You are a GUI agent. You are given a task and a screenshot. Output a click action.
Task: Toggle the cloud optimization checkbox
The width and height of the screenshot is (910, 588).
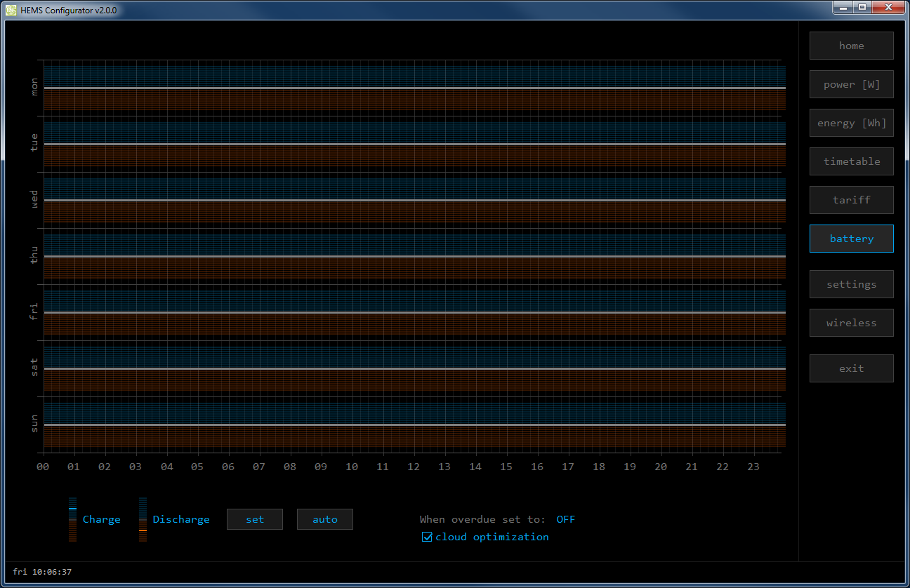pos(427,537)
